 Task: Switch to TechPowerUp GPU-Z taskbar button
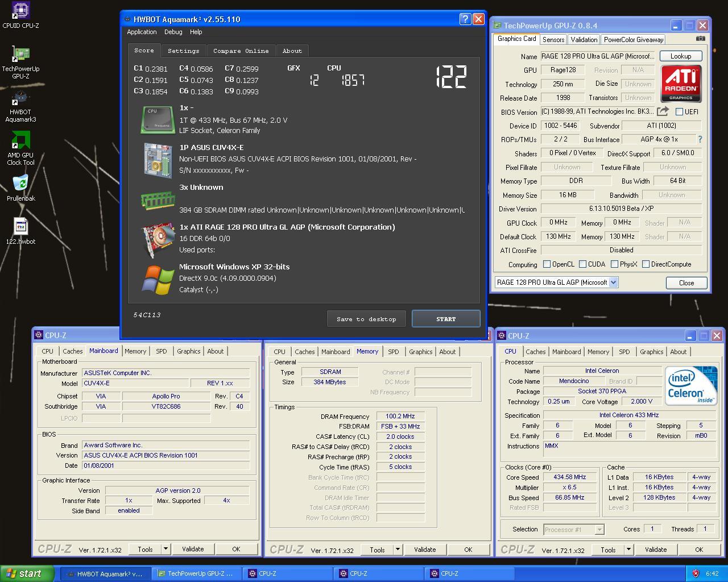click(x=197, y=573)
